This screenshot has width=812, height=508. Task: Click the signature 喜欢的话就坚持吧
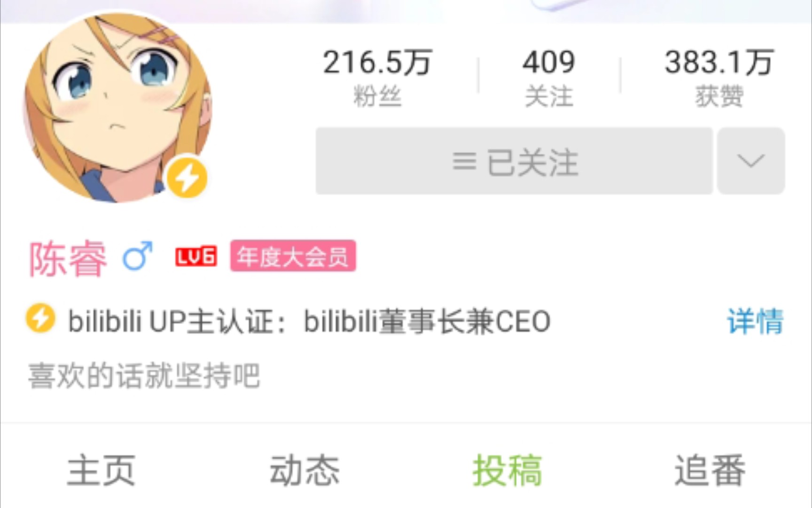144,375
